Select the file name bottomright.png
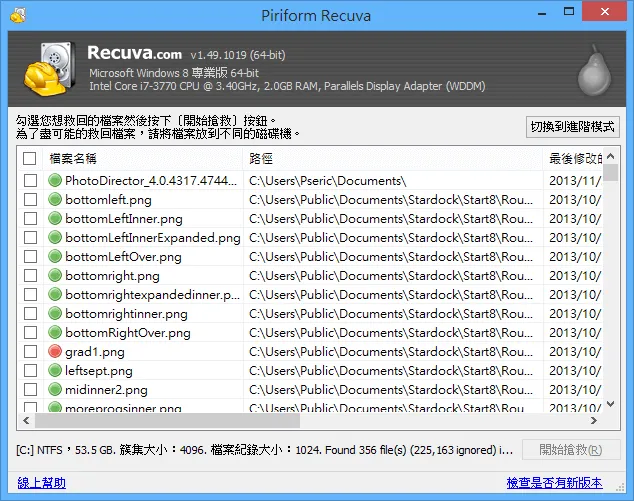Viewport: 634px width, 501px height. tap(112, 276)
